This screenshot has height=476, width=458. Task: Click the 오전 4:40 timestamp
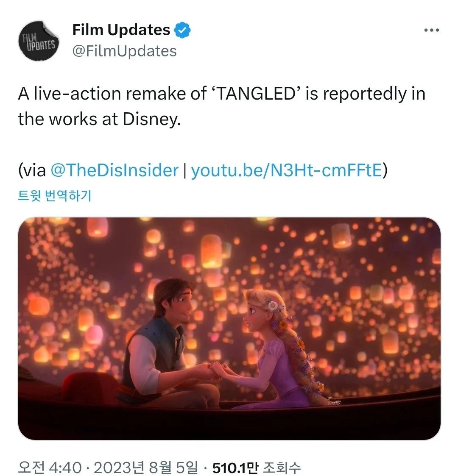[x=50, y=468]
